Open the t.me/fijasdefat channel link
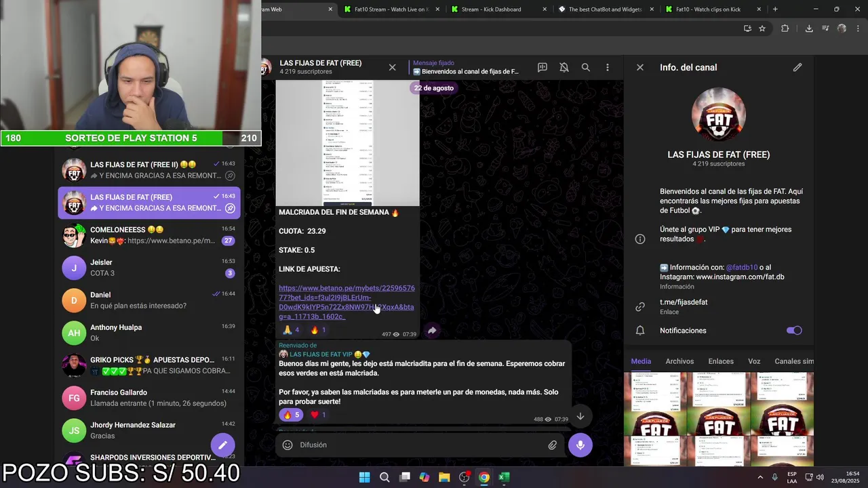The height and width of the screenshot is (488, 868). [684, 302]
